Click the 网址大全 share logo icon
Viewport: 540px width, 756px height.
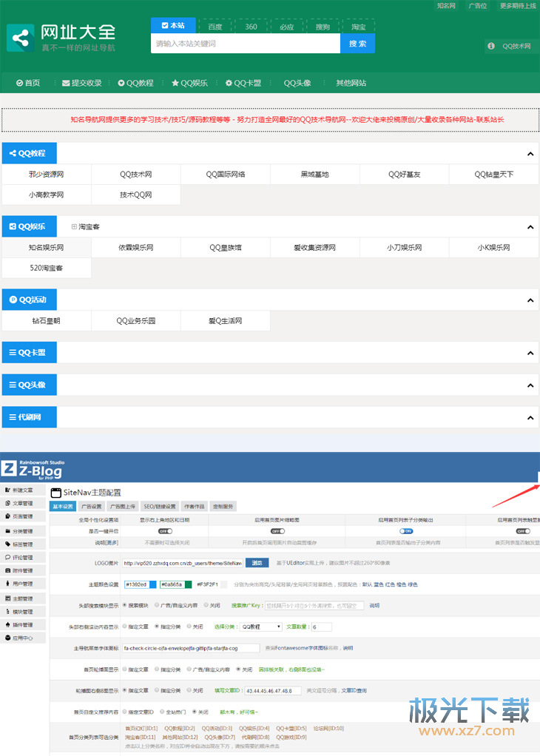(x=21, y=38)
